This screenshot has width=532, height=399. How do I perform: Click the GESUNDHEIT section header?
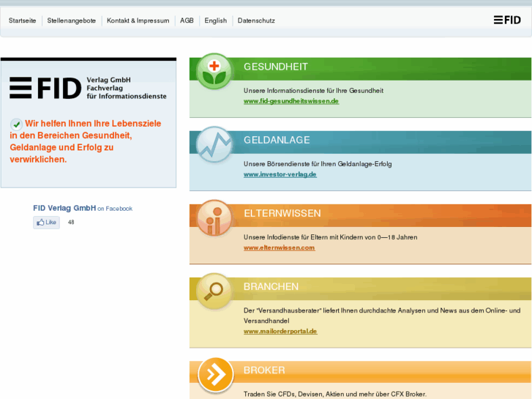360,69
